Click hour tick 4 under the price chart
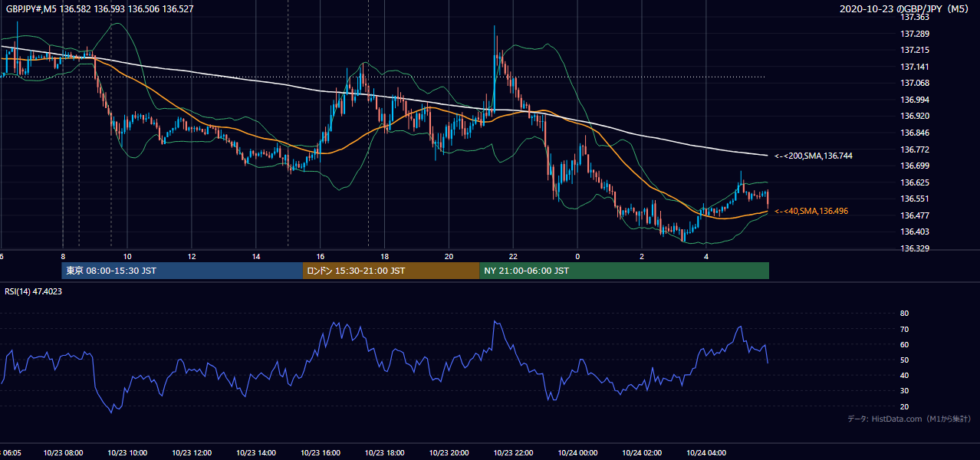The height and width of the screenshot is (460, 980). pos(707,256)
